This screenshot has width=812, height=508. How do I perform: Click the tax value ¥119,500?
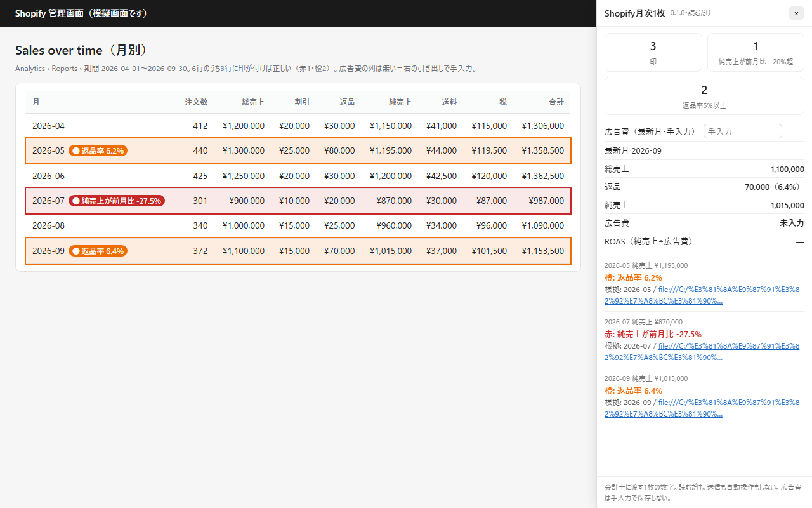(489, 151)
